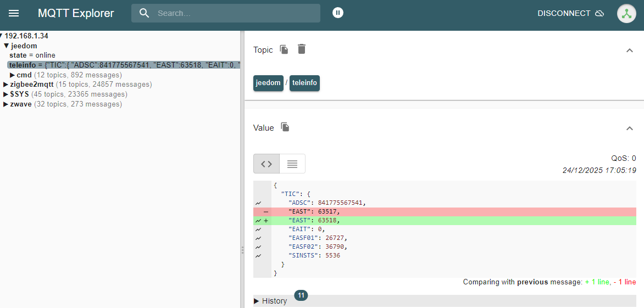Copy the topic path to clipboard
The height and width of the screenshot is (308, 644).
click(284, 49)
